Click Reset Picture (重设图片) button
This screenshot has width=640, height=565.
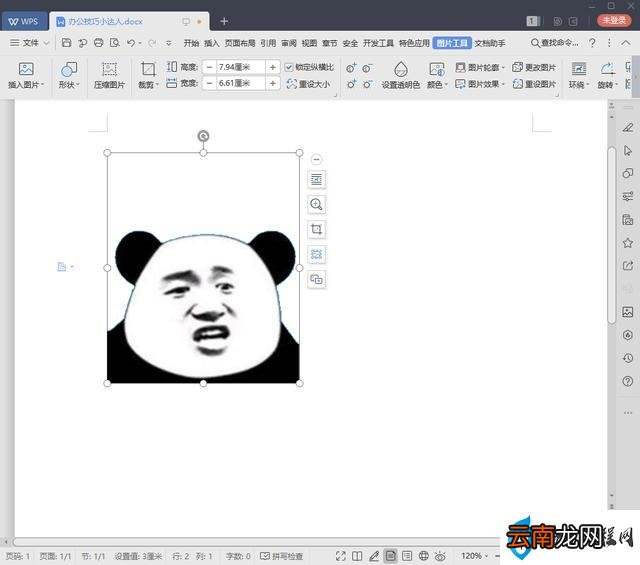click(534, 84)
